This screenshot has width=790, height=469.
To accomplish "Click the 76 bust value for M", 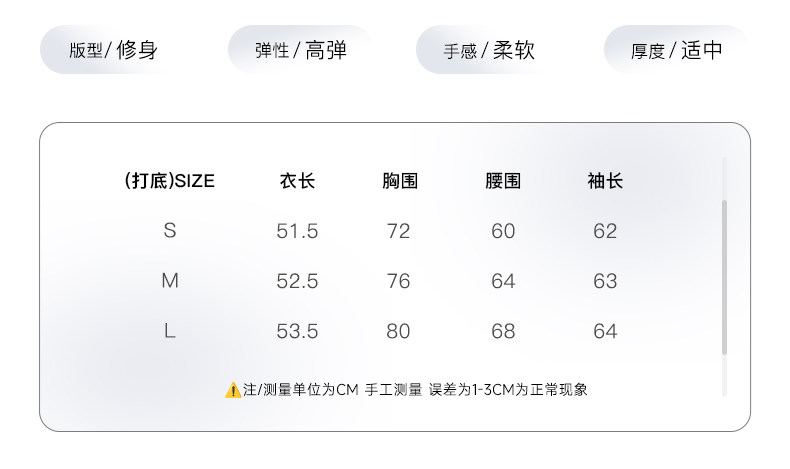I will pyautogui.click(x=399, y=281).
